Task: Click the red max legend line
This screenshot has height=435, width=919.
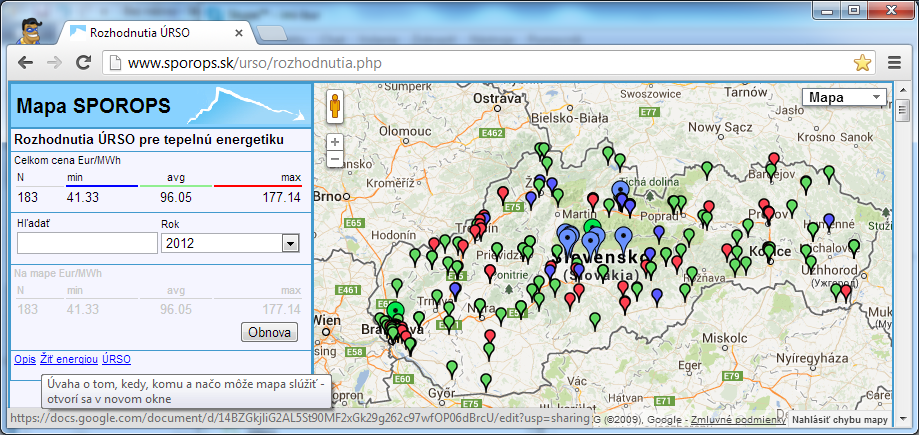Action: click(258, 186)
